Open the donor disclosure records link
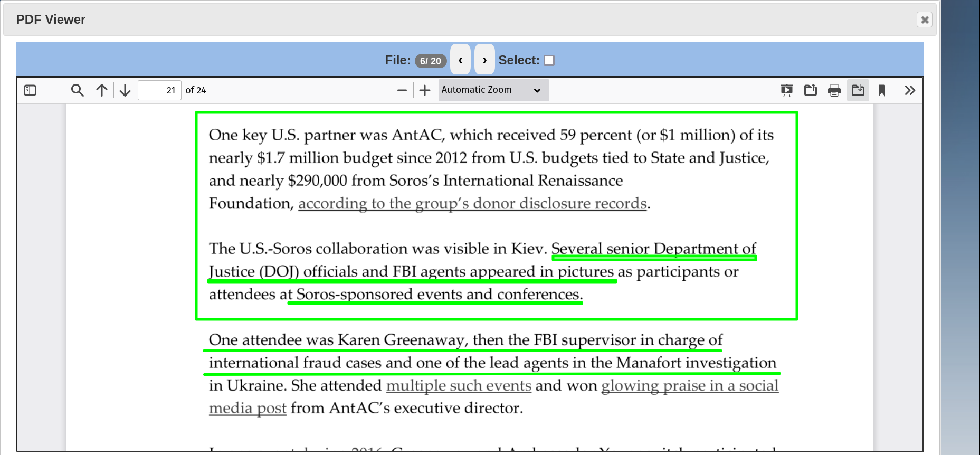This screenshot has width=980, height=455. point(473,203)
